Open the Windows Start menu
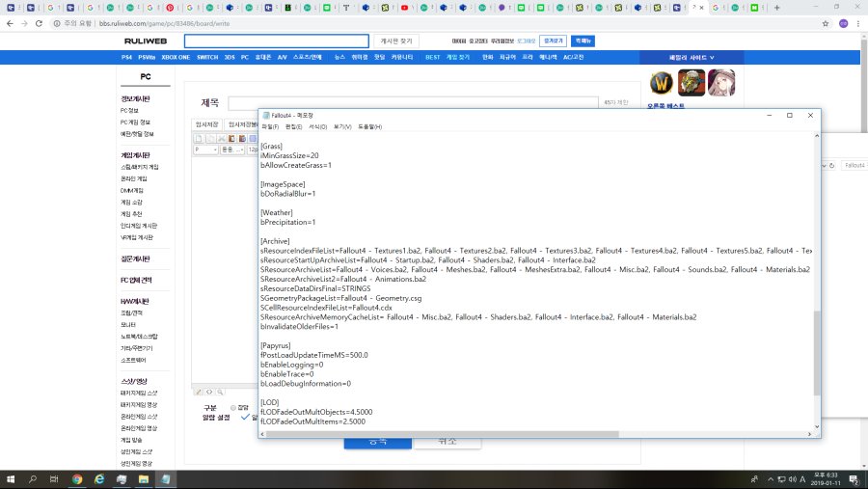 coord(11,478)
